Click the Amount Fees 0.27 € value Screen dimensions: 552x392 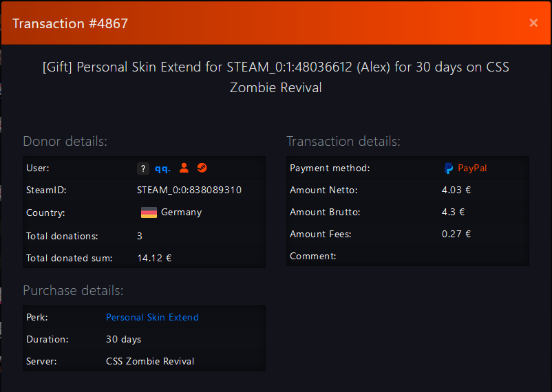click(x=456, y=234)
